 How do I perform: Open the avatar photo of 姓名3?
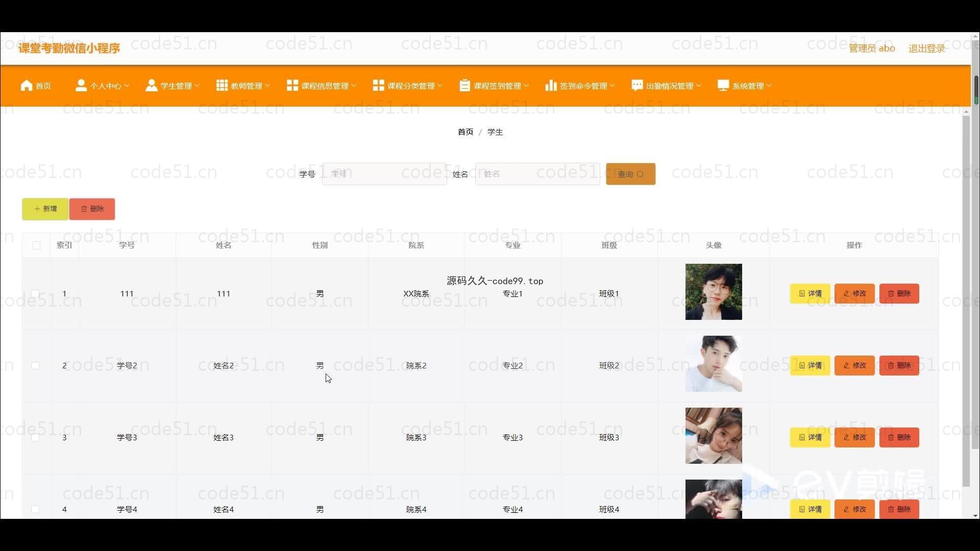(714, 436)
